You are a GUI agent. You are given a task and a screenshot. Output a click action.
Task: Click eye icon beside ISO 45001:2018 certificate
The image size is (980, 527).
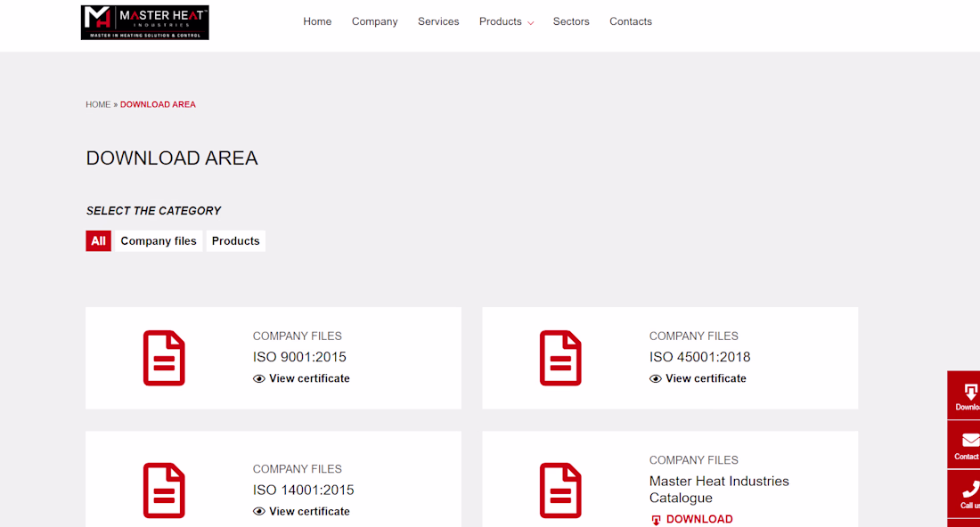pos(655,379)
